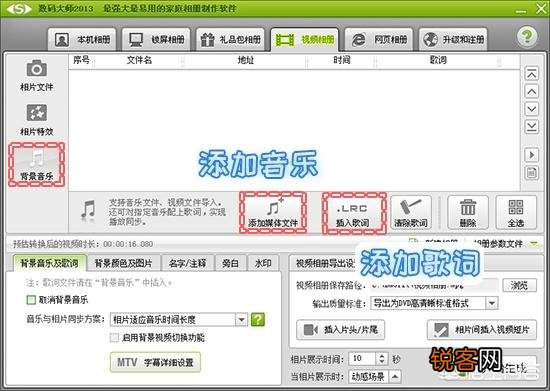
Task: Move item to bottom arrow
Action: [x=531, y=126]
